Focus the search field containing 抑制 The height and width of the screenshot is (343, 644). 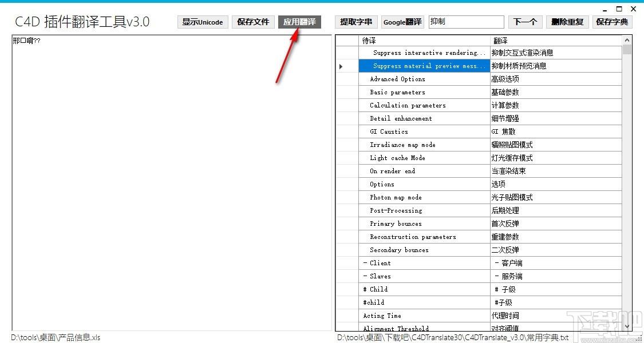[466, 22]
